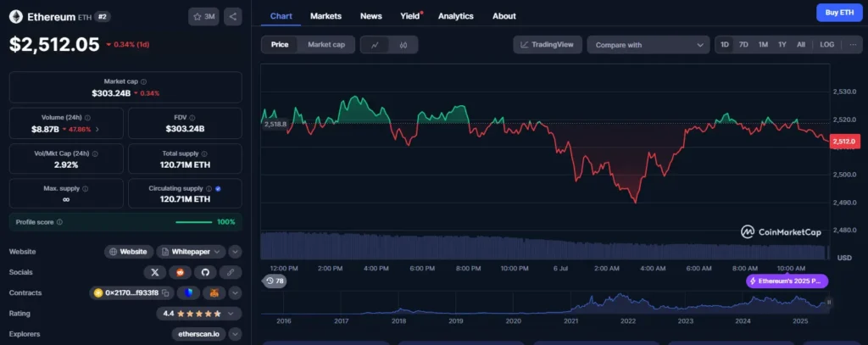The height and width of the screenshot is (345, 868).
Task: Toggle LOG scale on chart
Action: [x=827, y=44]
